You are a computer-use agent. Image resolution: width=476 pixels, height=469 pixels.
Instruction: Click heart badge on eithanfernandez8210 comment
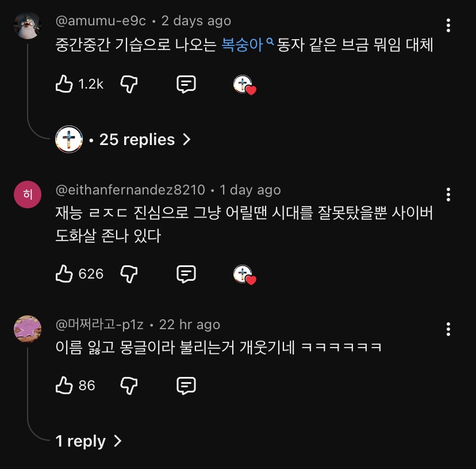tap(244, 274)
